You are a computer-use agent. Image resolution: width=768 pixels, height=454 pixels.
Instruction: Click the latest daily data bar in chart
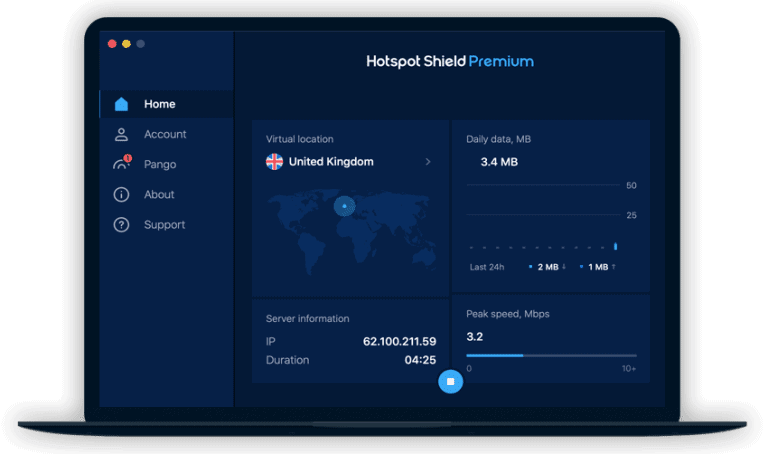tap(615, 246)
